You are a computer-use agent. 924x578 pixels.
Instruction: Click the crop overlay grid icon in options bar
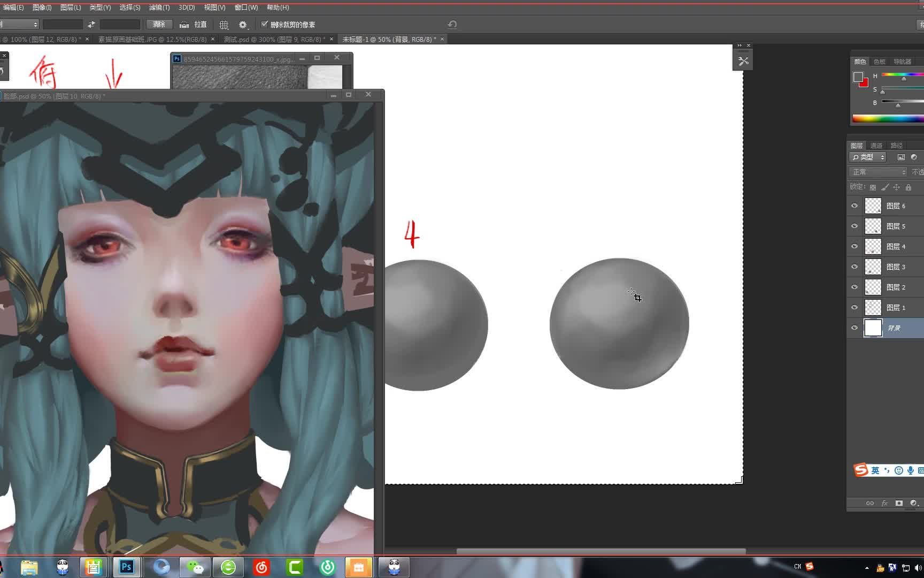coord(224,25)
